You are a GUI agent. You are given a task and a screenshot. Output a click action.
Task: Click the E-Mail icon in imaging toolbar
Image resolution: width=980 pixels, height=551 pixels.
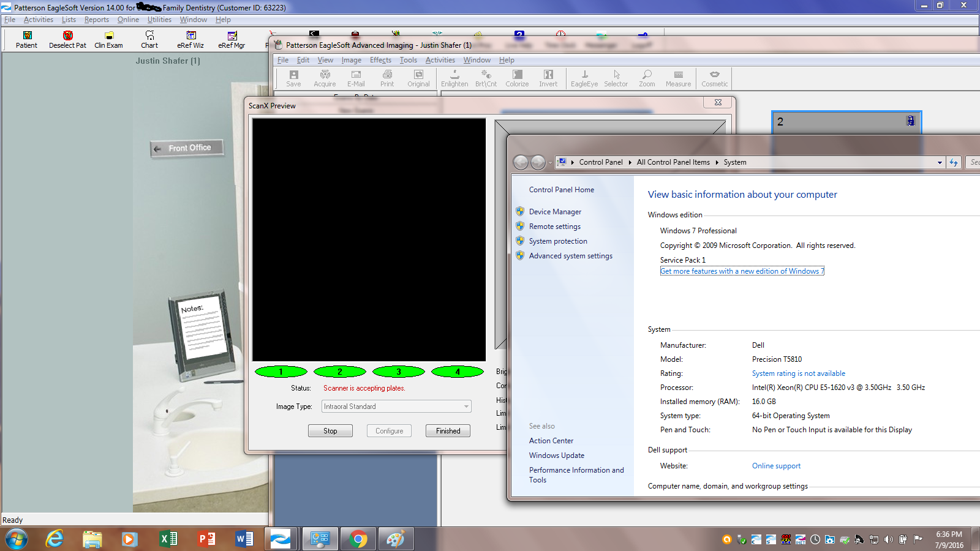coord(356,78)
